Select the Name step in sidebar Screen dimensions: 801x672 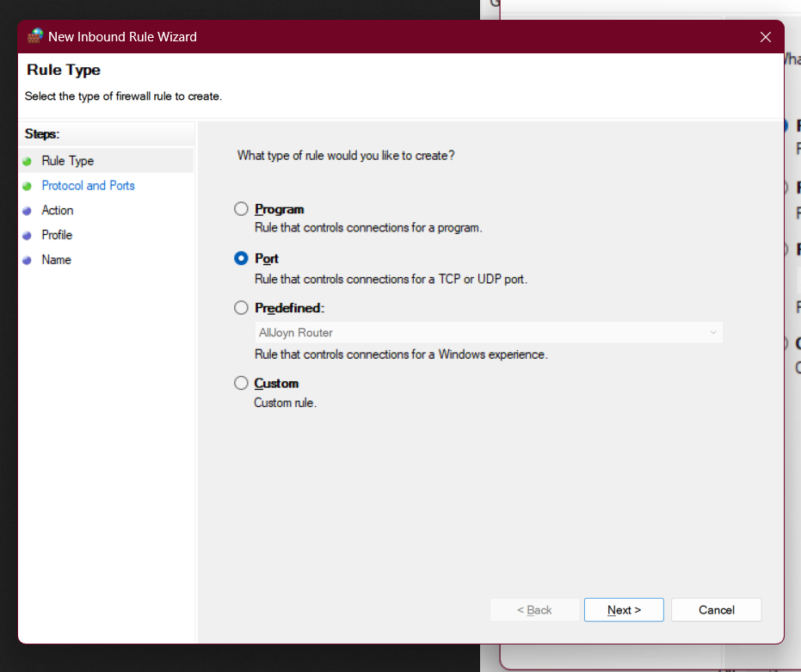point(56,260)
